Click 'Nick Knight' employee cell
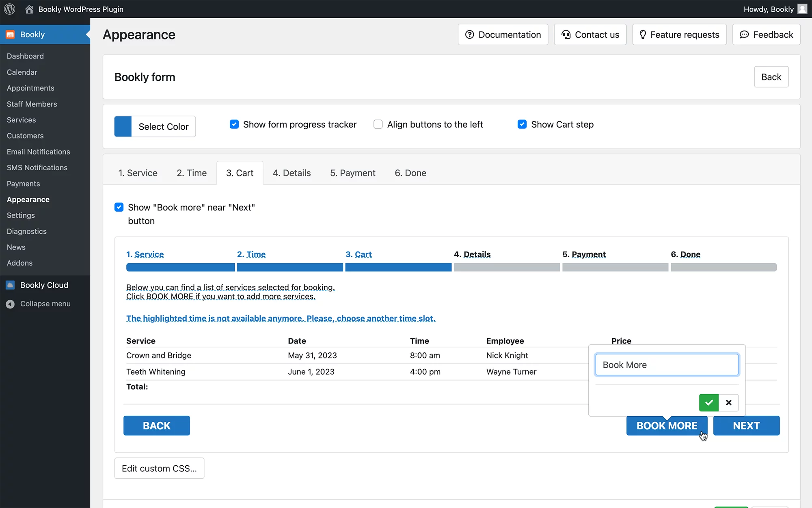812x508 pixels. tap(507, 356)
